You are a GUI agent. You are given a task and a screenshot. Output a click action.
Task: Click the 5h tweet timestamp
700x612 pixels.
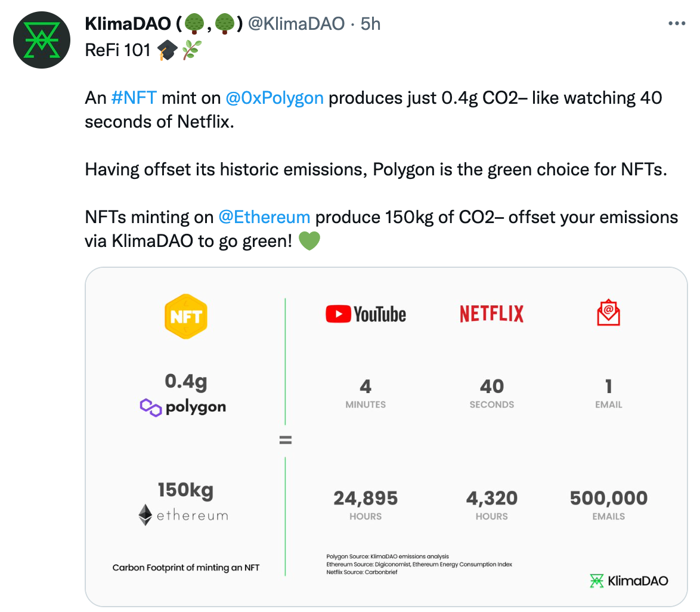click(x=371, y=24)
